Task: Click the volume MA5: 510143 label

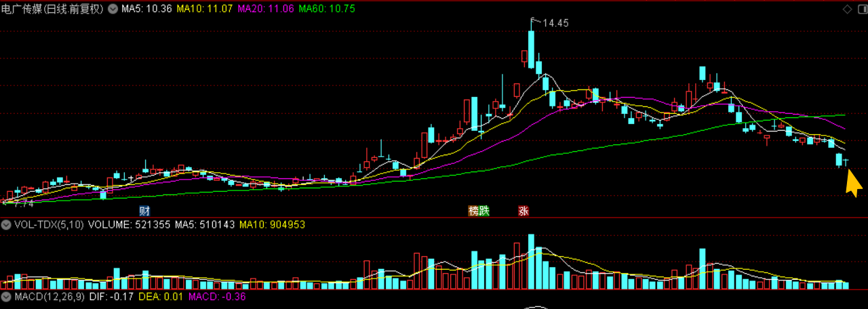Action: tap(205, 224)
